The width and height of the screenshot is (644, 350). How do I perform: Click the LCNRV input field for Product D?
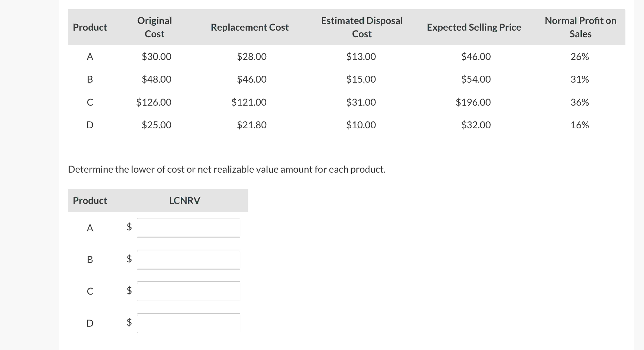pyautogui.click(x=188, y=323)
